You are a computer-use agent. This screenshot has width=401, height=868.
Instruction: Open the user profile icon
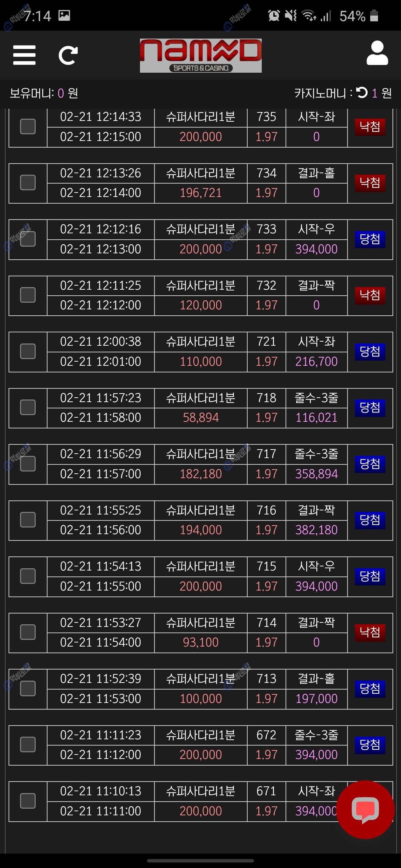click(x=377, y=53)
